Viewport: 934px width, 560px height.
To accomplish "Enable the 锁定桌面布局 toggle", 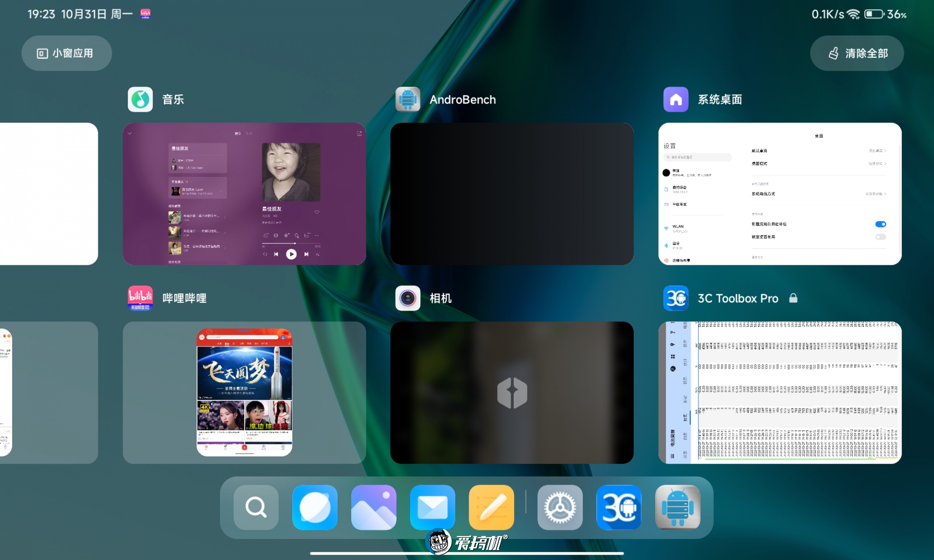I will 880,237.
